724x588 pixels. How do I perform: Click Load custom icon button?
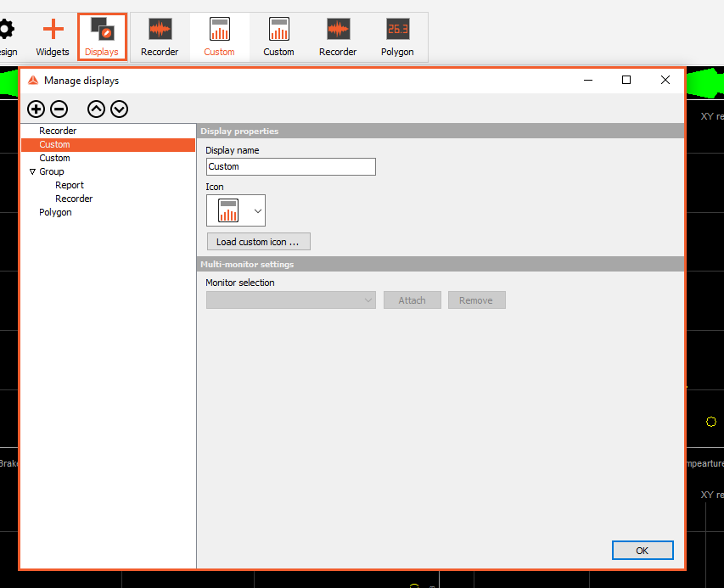[x=259, y=242]
